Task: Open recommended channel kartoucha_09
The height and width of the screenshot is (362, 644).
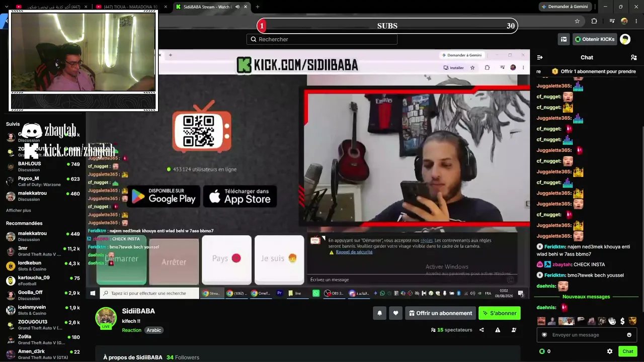Action: (43, 281)
